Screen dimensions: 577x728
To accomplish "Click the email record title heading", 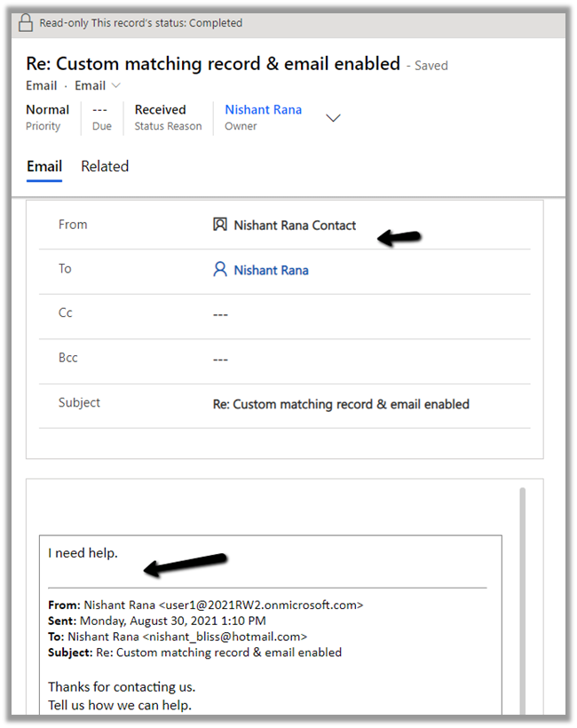I will (x=213, y=64).
